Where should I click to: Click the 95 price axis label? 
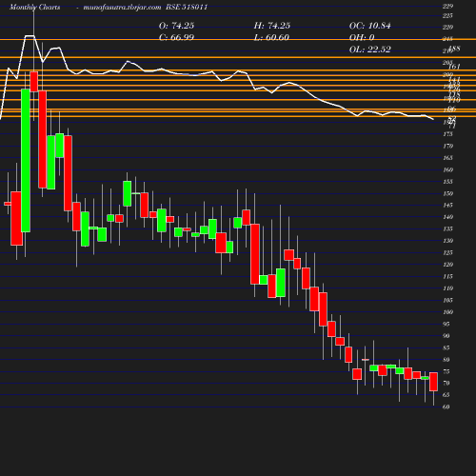coord(446,324)
